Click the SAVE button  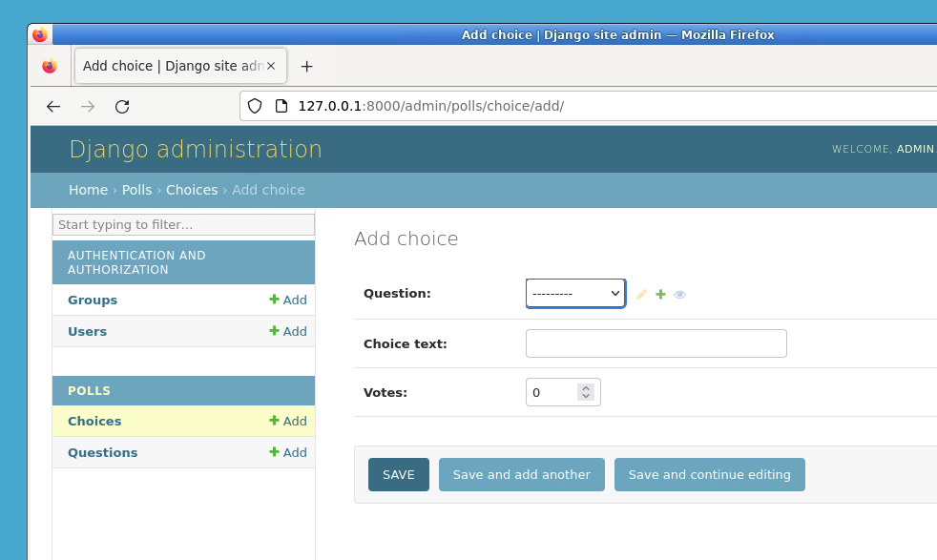coord(398,474)
